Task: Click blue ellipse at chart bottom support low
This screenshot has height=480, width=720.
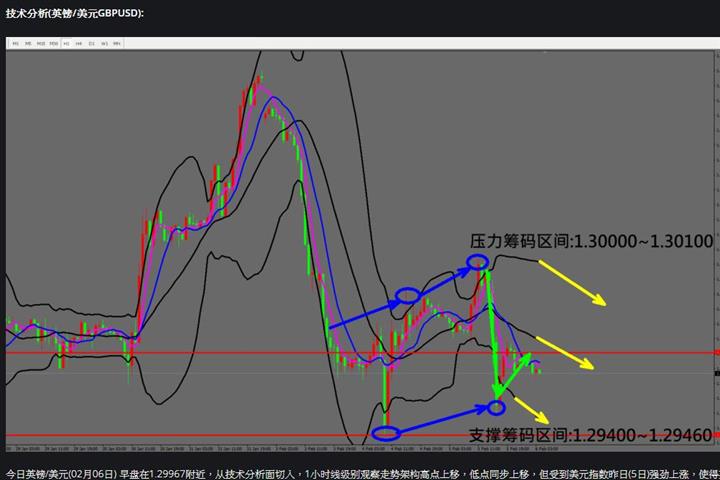Action: point(386,433)
